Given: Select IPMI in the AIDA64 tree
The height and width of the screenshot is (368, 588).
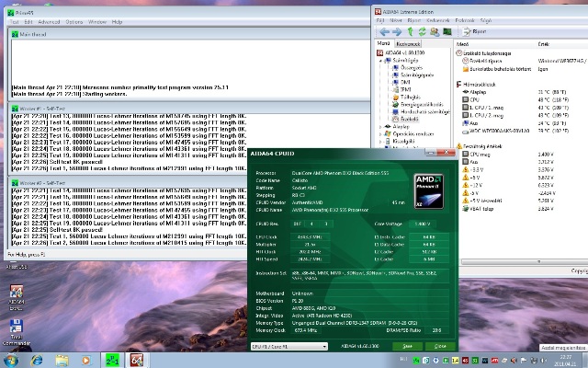Looking at the screenshot, I should [x=401, y=90].
